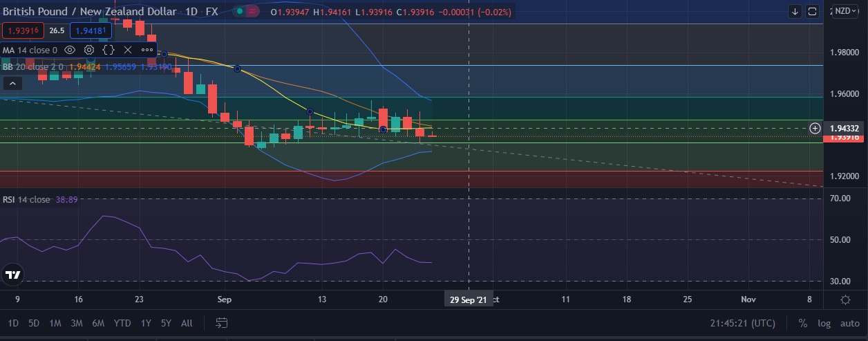868x341 pixels.
Task: Open the NZD currency dropdown
Action: point(846,11)
